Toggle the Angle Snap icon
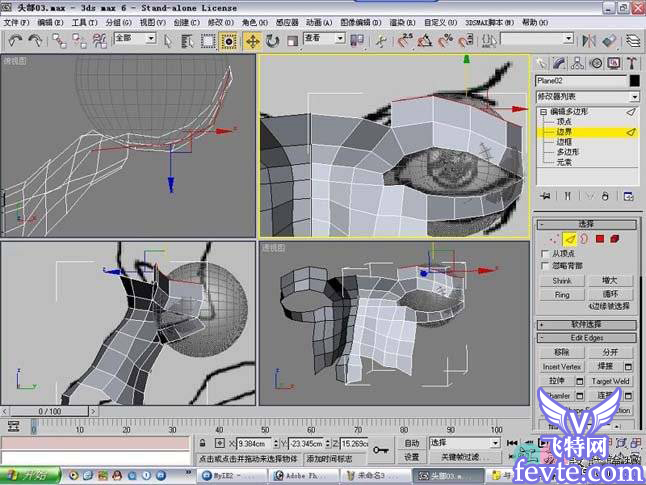The width and height of the screenshot is (646, 485). [x=425, y=40]
